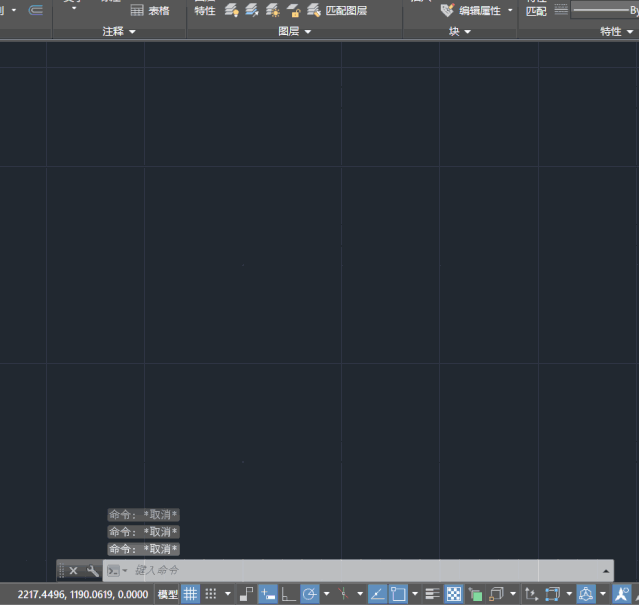The width and height of the screenshot is (639, 605).
Task: Open the 编辑属性 dropdown arrow
Action: click(x=510, y=10)
